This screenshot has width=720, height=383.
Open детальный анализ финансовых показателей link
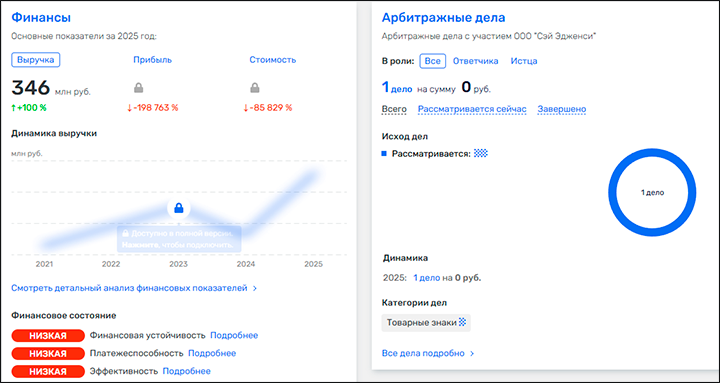pyautogui.click(x=129, y=288)
